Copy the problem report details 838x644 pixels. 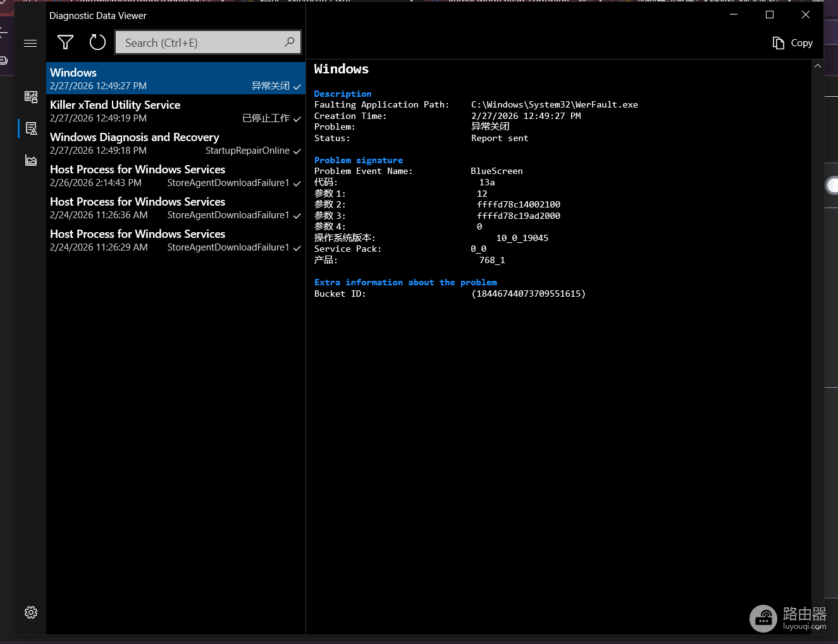[x=792, y=43]
